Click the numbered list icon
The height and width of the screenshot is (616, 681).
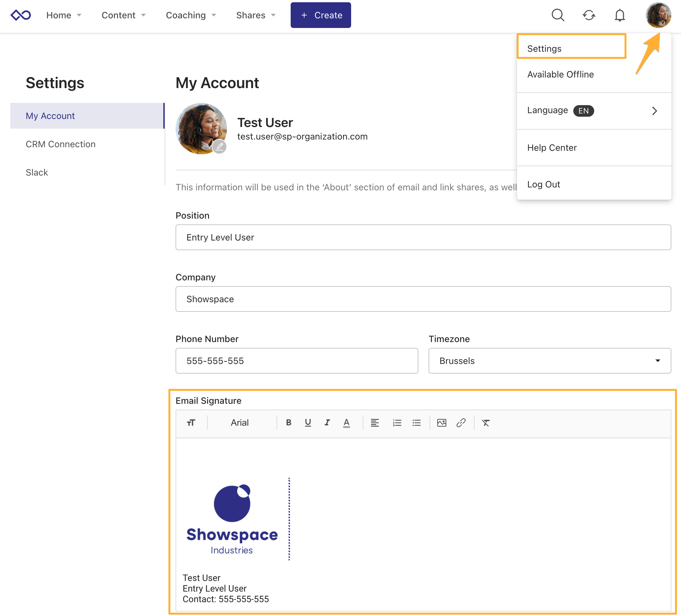pos(397,423)
